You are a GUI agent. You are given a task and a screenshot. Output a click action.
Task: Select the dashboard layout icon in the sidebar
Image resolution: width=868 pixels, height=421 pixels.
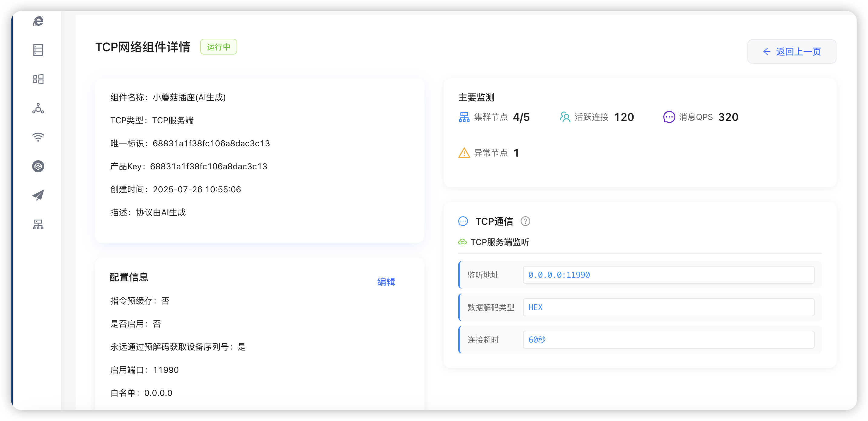[38, 78]
